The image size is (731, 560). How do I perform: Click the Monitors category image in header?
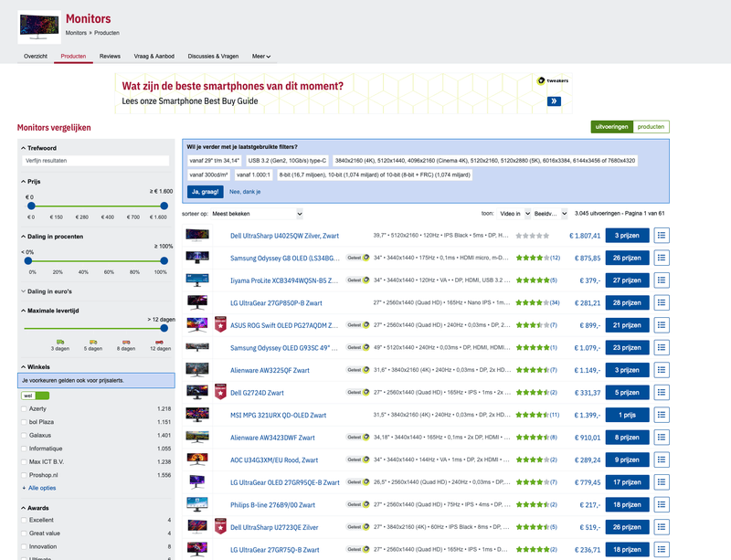(39, 27)
